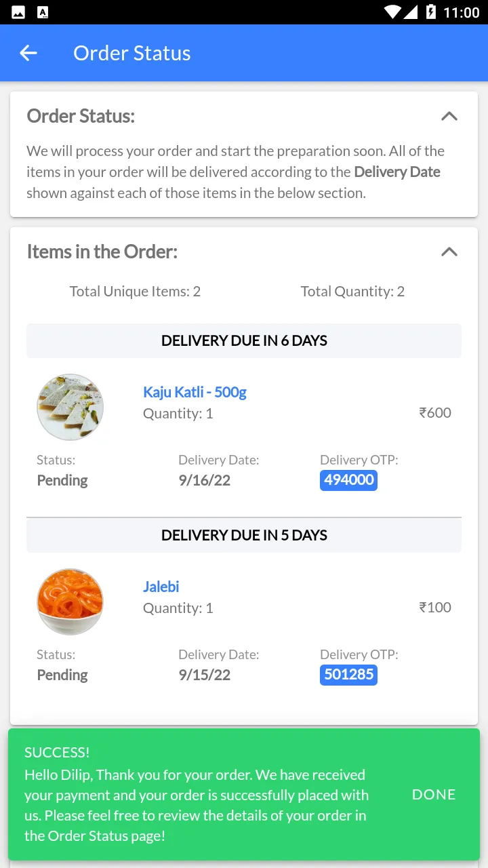
Task: Tap the 11:00 clock in status bar
Action: pyautogui.click(x=461, y=12)
